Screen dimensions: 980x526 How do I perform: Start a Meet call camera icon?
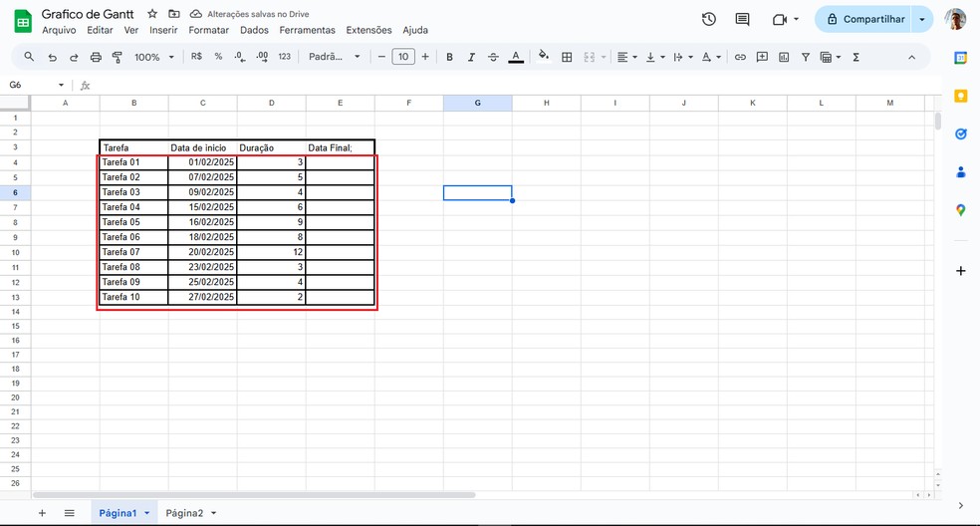point(779,19)
